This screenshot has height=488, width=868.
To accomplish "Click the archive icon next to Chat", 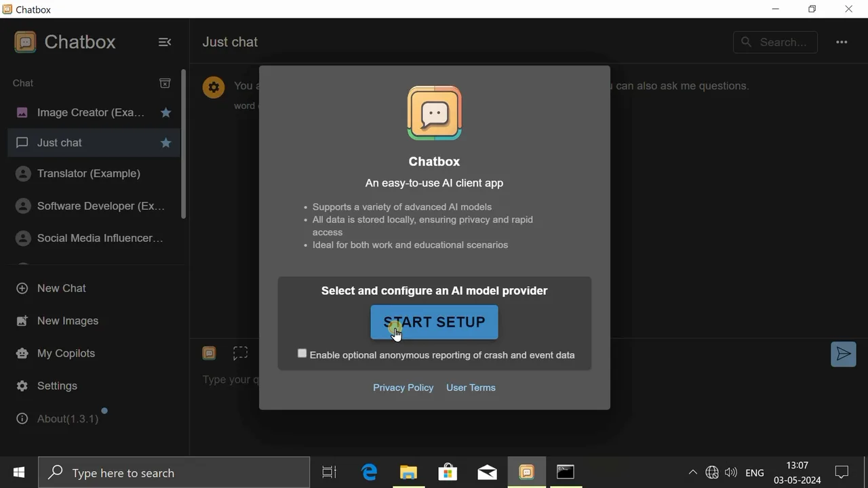I will (165, 83).
